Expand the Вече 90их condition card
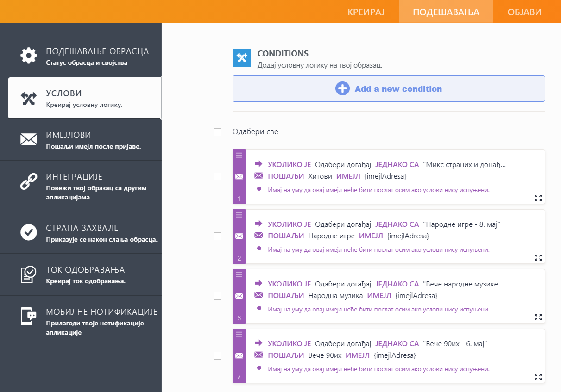This screenshot has height=392, width=561. (538, 377)
